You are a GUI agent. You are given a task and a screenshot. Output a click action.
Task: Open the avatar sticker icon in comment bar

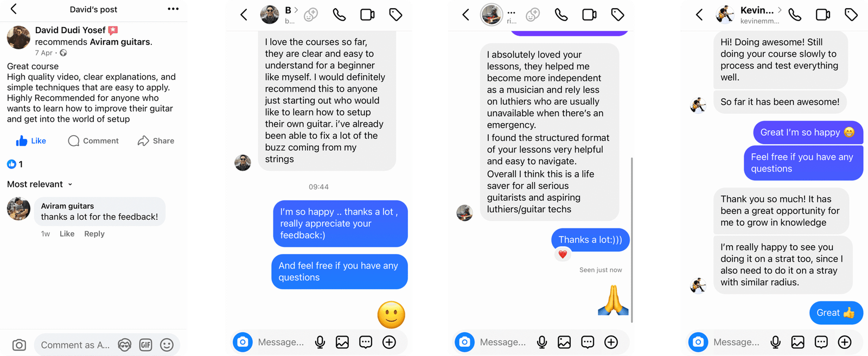coord(125,345)
